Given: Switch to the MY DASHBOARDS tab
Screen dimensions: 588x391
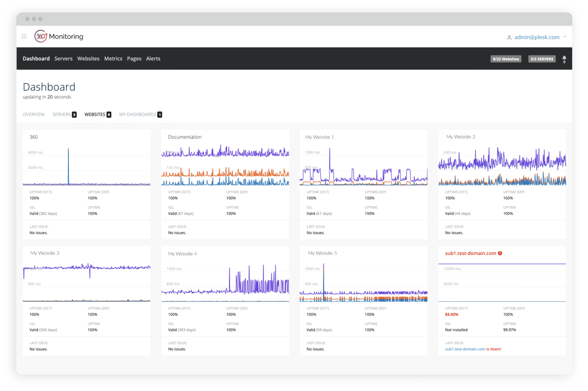Looking at the screenshot, I should tap(138, 114).
